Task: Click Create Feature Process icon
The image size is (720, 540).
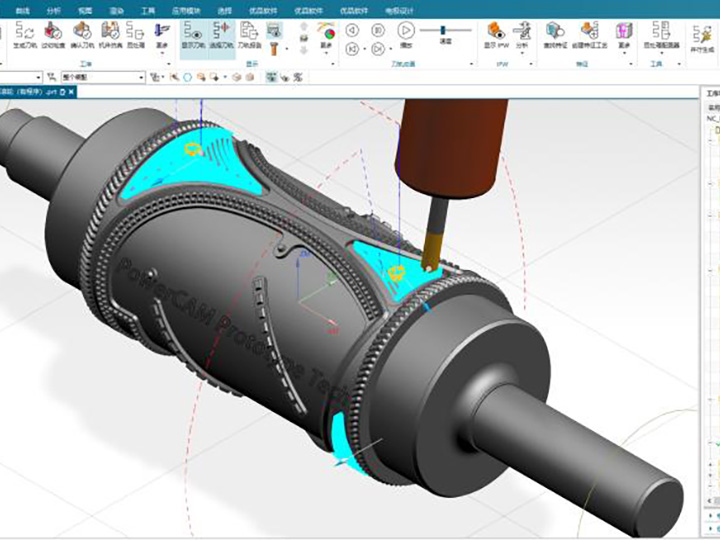Action: click(590, 35)
